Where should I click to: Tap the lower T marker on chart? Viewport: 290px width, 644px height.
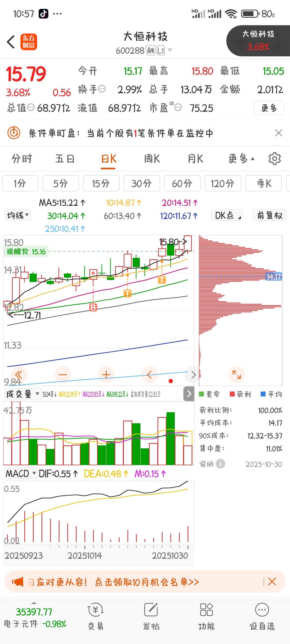pyautogui.click(x=128, y=293)
